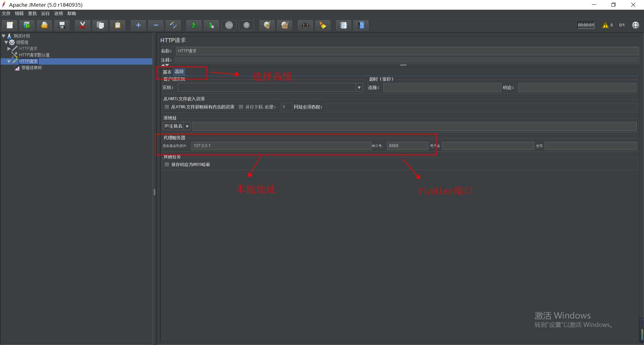Toggle 并行下载 checkbox
The width and height of the screenshot is (644, 345).
pos(241,107)
